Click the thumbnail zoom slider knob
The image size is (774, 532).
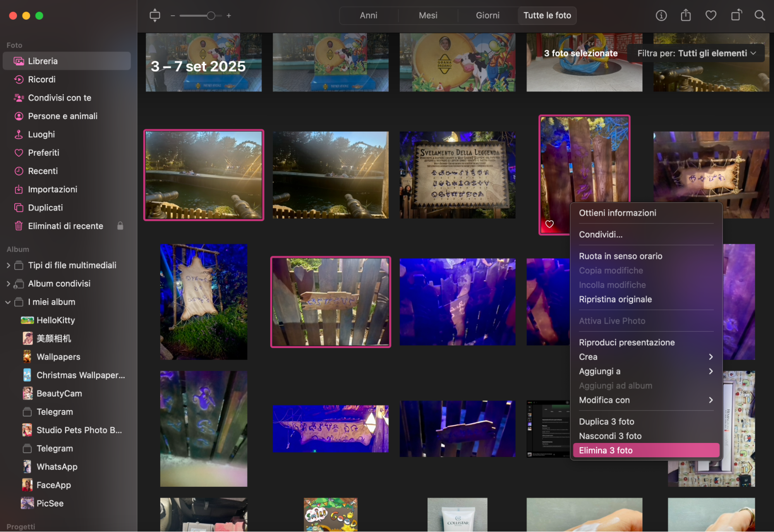pyautogui.click(x=211, y=16)
